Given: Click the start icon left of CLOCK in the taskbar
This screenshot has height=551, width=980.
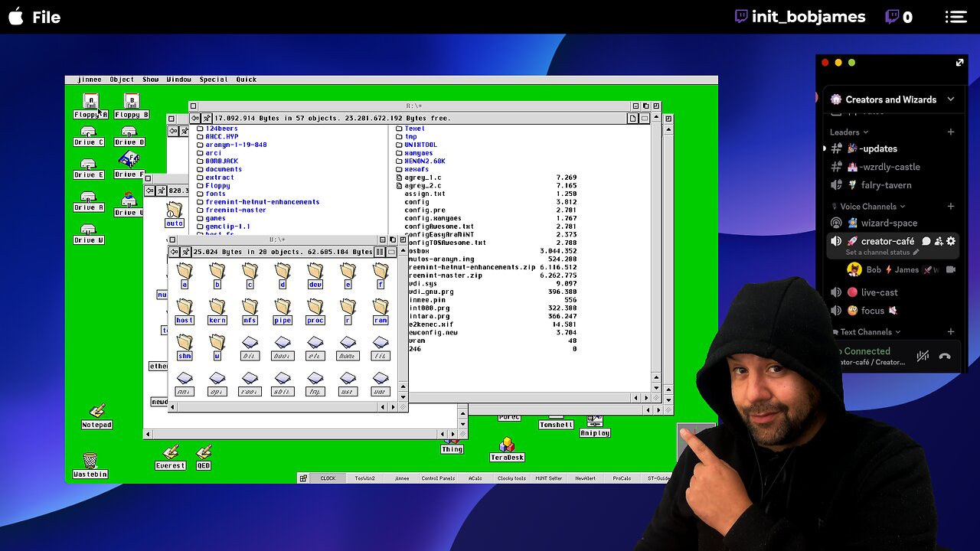Looking at the screenshot, I should point(304,478).
